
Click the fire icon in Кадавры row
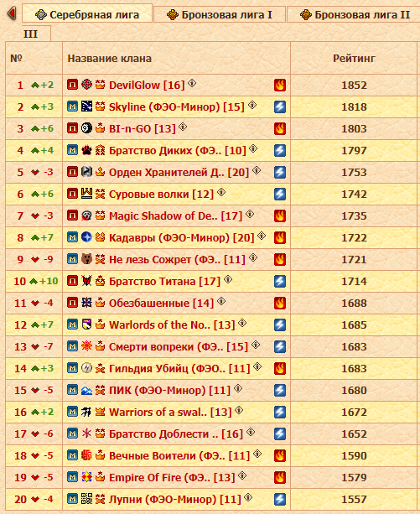(x=280, y=237)
